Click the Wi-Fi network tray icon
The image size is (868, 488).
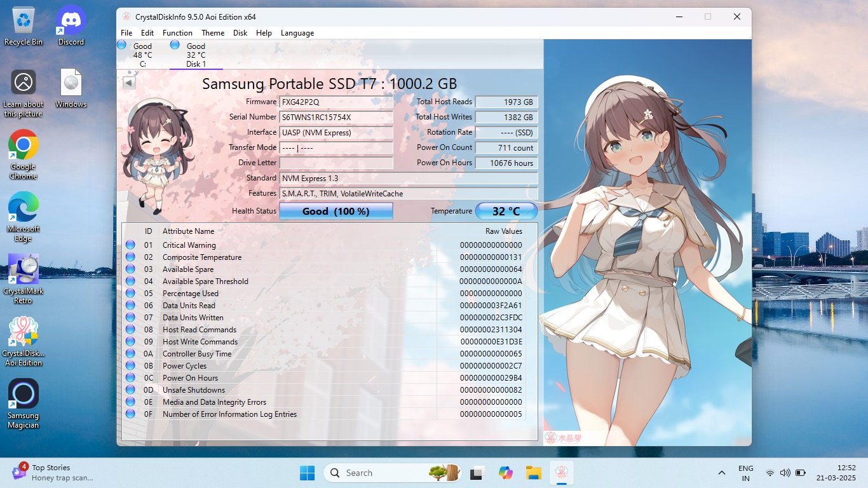pos(770,473)
